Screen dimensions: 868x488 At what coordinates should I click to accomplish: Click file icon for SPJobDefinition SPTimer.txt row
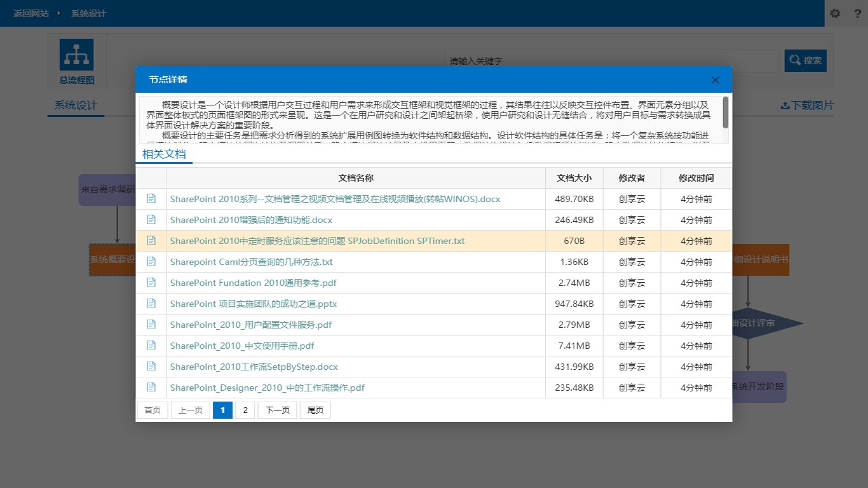151,240
